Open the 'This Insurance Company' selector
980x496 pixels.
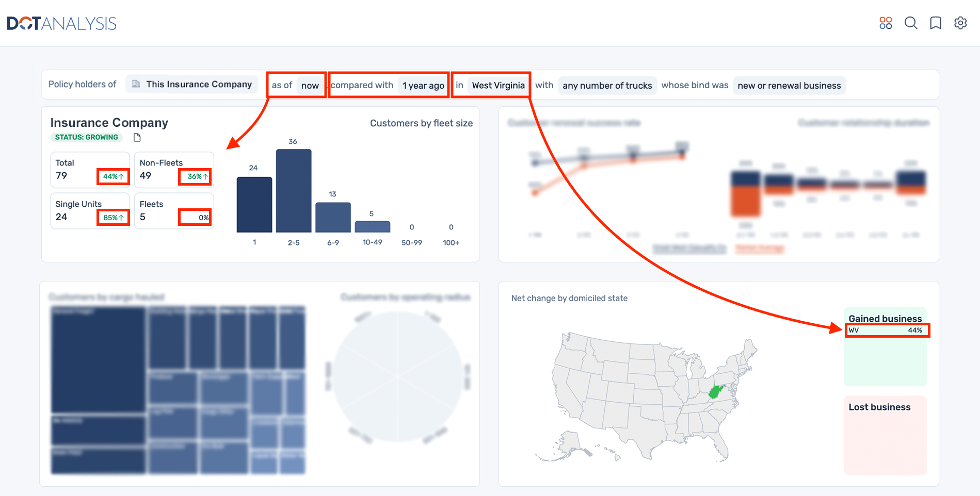(x=199, y=84)
